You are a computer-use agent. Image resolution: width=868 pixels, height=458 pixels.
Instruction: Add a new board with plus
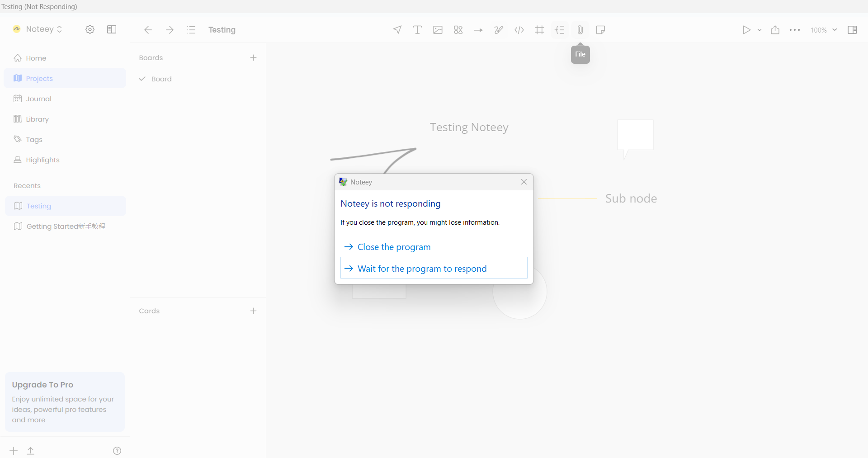point(253,57)
